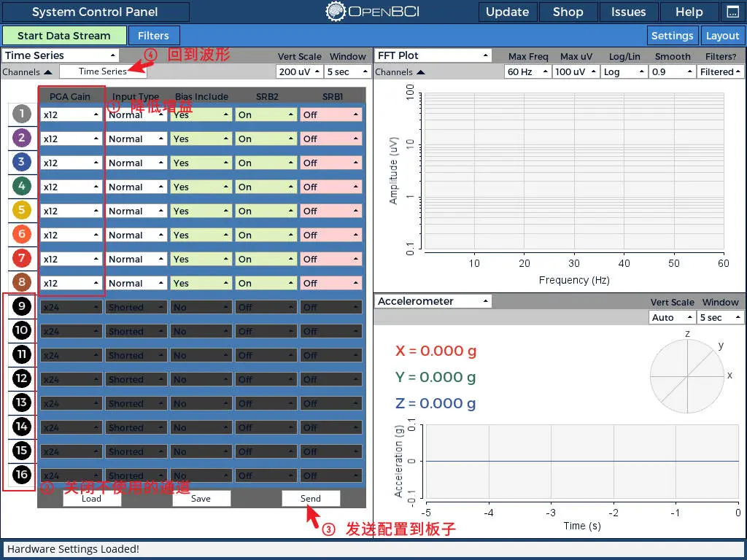Screen dimensions: 747x560
Task: Send hardware settings to board
Action: pyautogui.click(x=311, y=499)
